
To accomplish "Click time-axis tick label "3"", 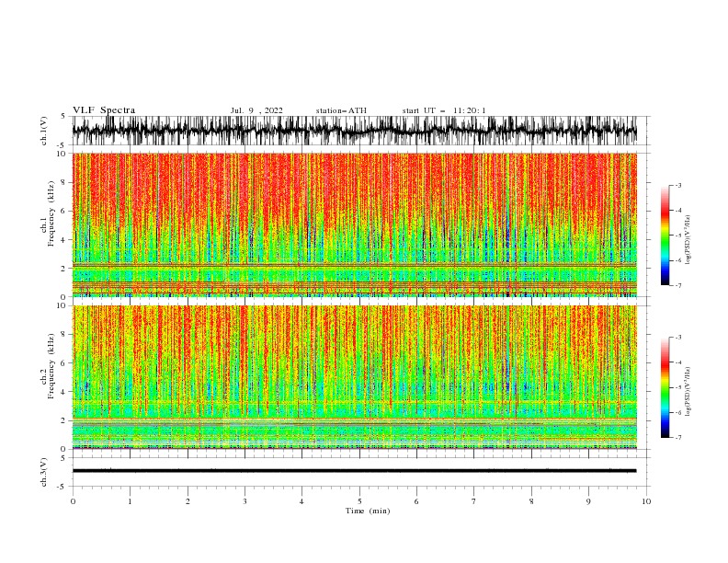I will click(245, 501).
